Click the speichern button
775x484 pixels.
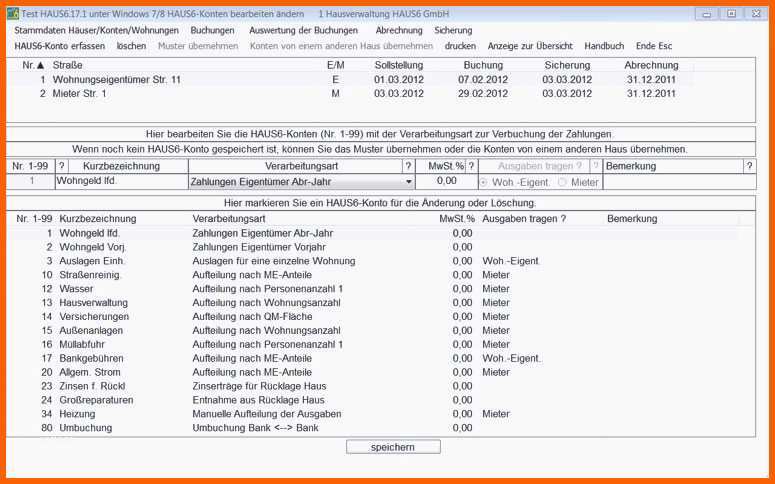(x=393, y=447)
